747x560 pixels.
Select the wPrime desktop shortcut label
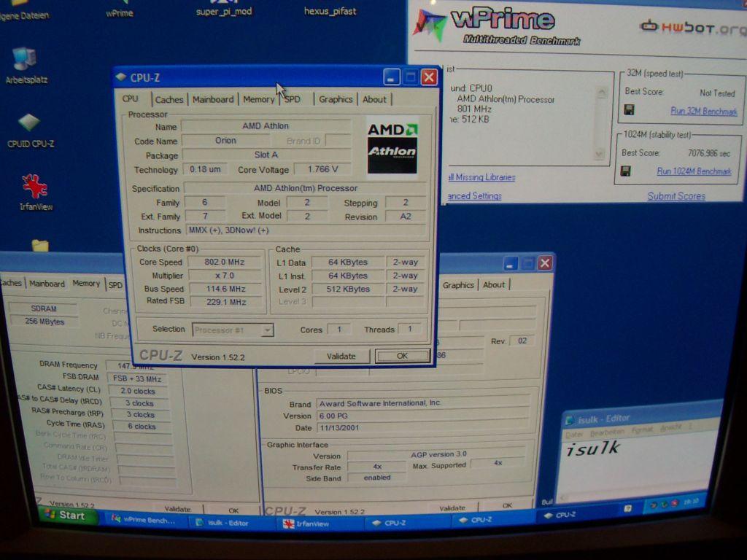click(x=119, y=13)
